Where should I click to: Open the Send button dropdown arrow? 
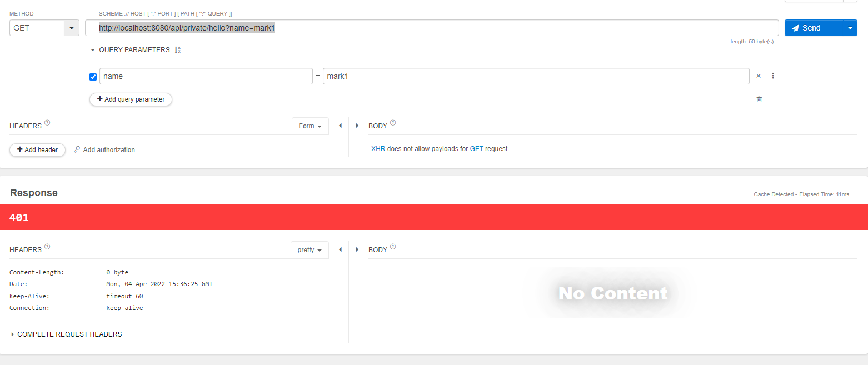pos(850,28)
